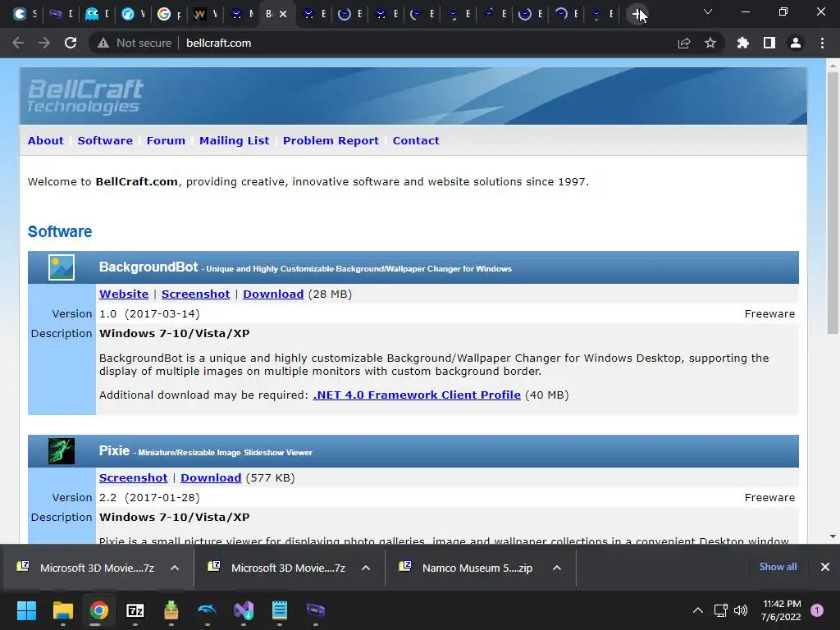Click Freeware label in BackgroundBot row
This screenshot has width=840, height=630.
769,314
